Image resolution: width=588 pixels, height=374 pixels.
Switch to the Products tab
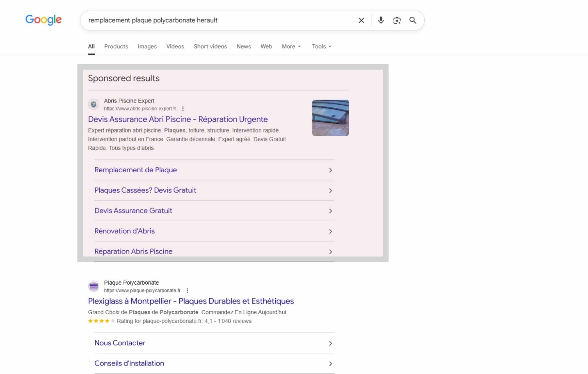coord(116,46)
